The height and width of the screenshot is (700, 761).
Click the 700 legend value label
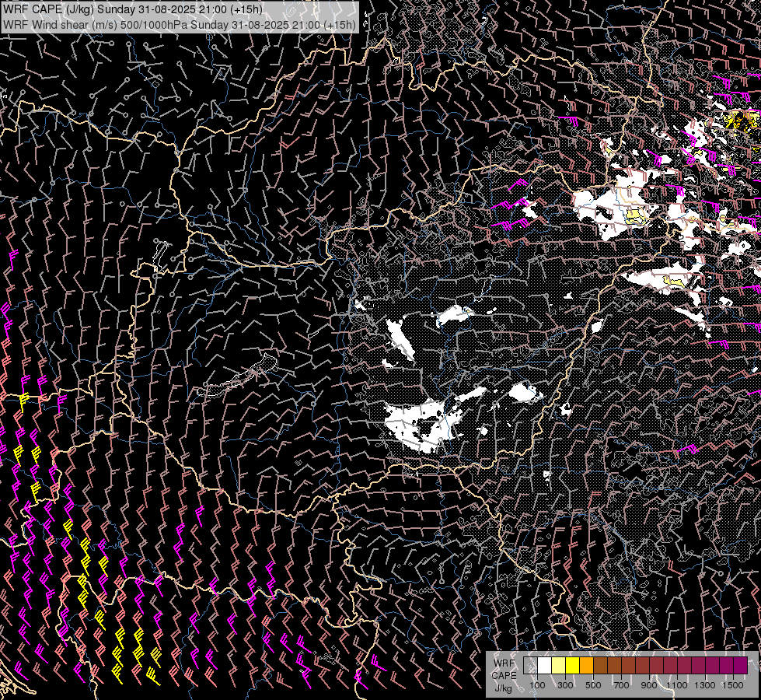pyautogui.click(x=621, y=685)
